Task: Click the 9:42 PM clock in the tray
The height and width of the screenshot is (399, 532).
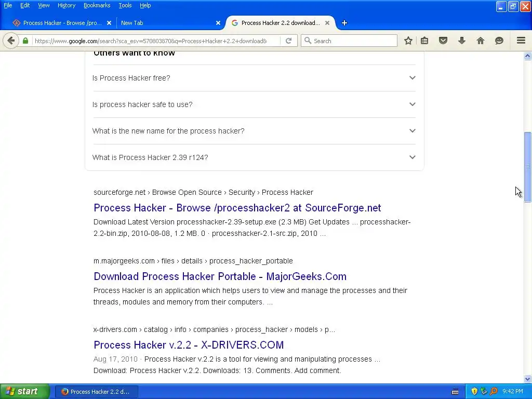Action: click(513, 391)
